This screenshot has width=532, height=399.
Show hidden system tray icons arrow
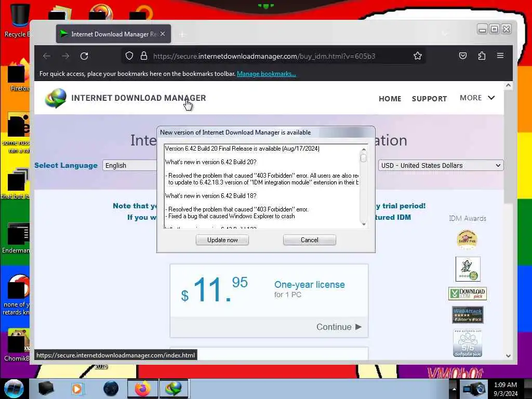coord(454,389)
